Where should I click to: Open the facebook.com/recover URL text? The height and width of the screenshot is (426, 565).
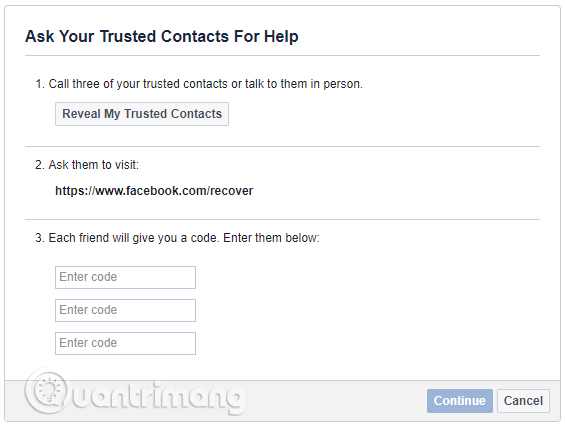154,191
